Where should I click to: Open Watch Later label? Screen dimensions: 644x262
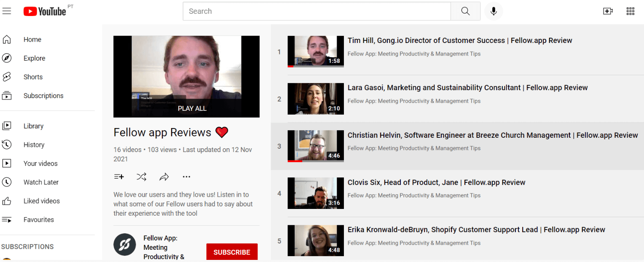click(41, 182)
